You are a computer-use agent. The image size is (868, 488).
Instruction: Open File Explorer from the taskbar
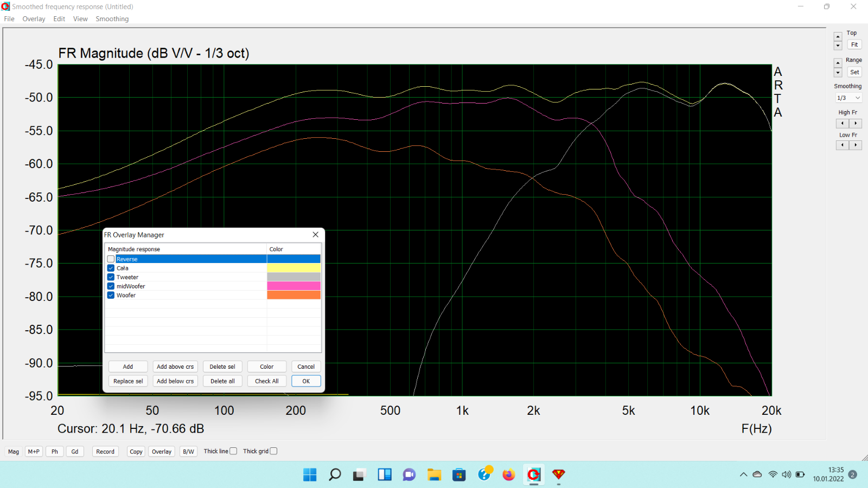(434, 475)
